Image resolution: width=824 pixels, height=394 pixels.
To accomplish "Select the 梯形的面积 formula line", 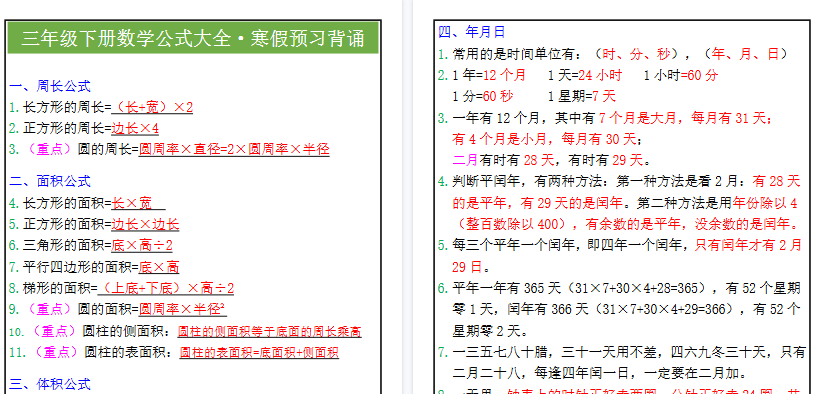I will (x=121, y=288).
